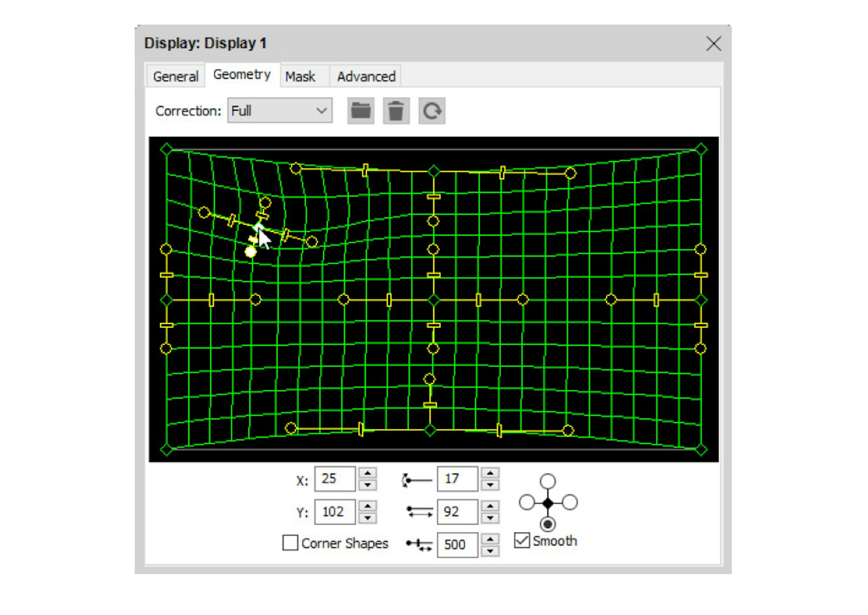
Task: Select the top edge middle diamond point
Action: click(x=434, y=172)
